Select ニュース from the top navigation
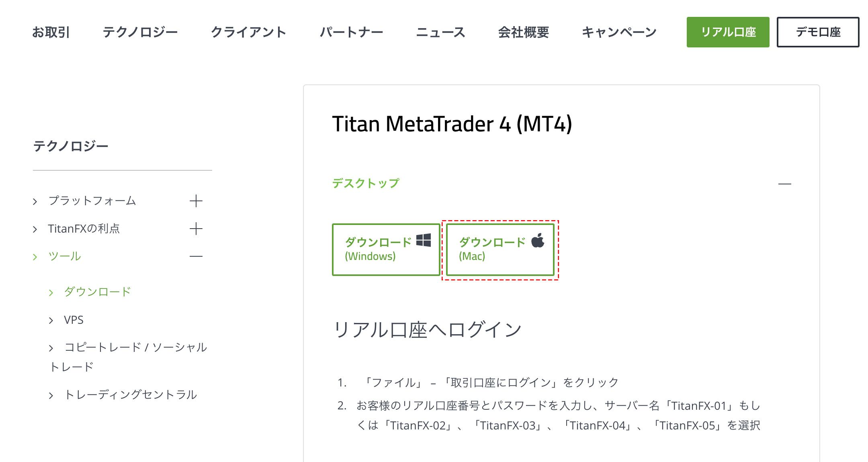 coord(440,33)
